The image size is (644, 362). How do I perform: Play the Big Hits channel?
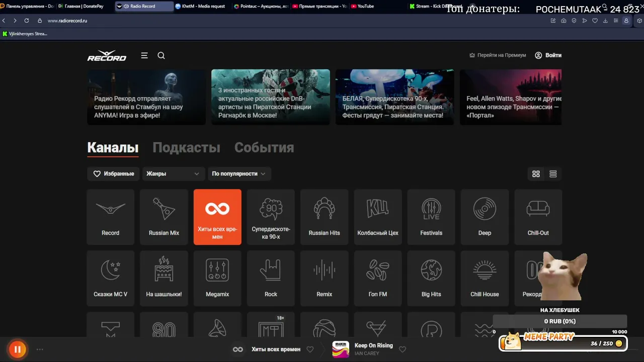tap(431, 278)
